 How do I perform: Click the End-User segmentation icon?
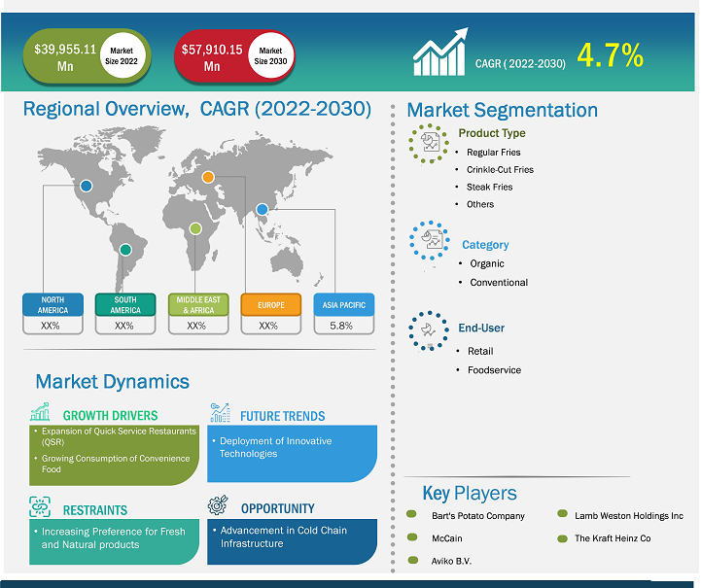tap(428, 330)
